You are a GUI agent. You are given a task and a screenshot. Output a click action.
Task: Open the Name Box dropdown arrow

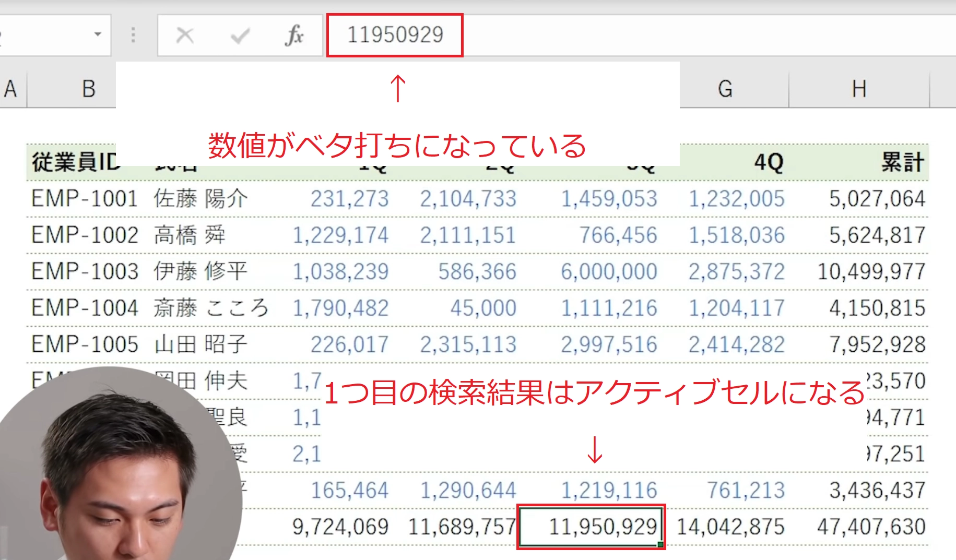(x=98, y=34)
